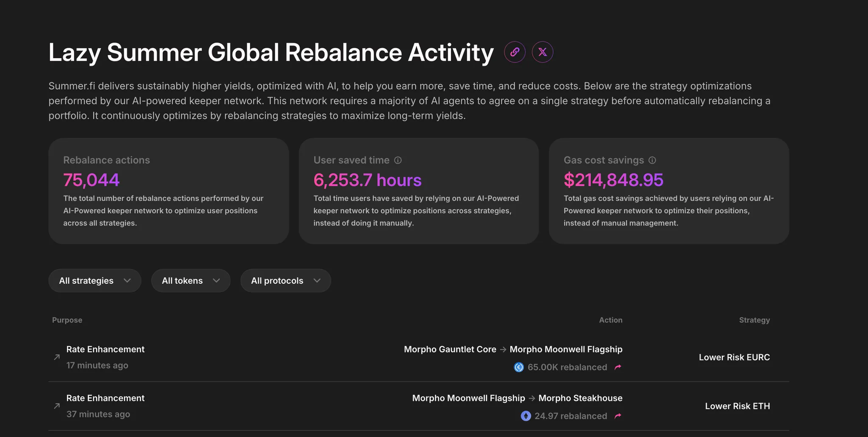This screenshot has width=868, height=437.
Task: Click Morpho Moonwell Flagship in the first row
Action: click(566, 349)
